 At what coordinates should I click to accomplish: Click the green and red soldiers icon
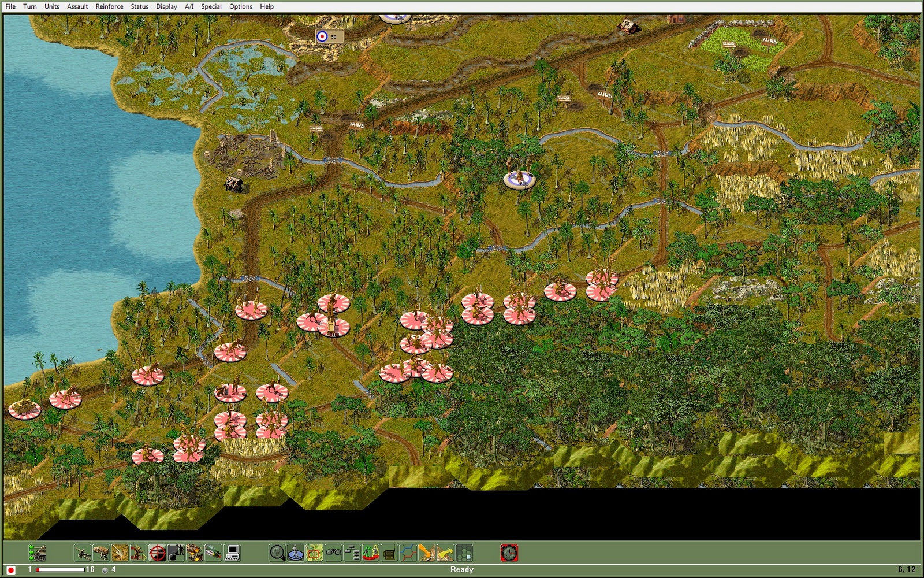coord(370,553)
